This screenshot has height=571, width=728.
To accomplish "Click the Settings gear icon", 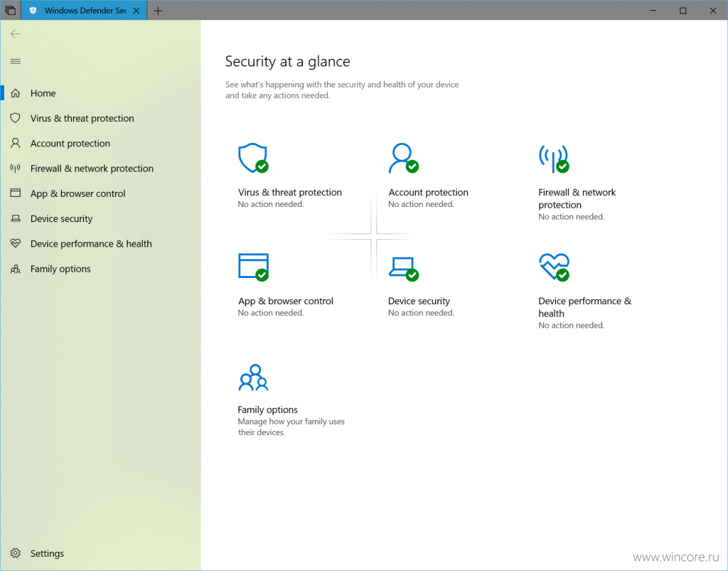I will (16, 553).
